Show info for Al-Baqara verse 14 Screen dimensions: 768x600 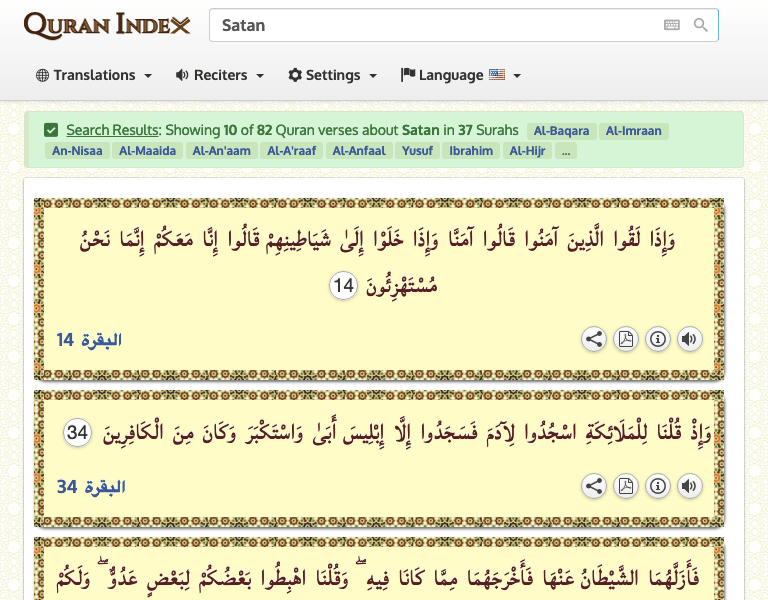658,339
